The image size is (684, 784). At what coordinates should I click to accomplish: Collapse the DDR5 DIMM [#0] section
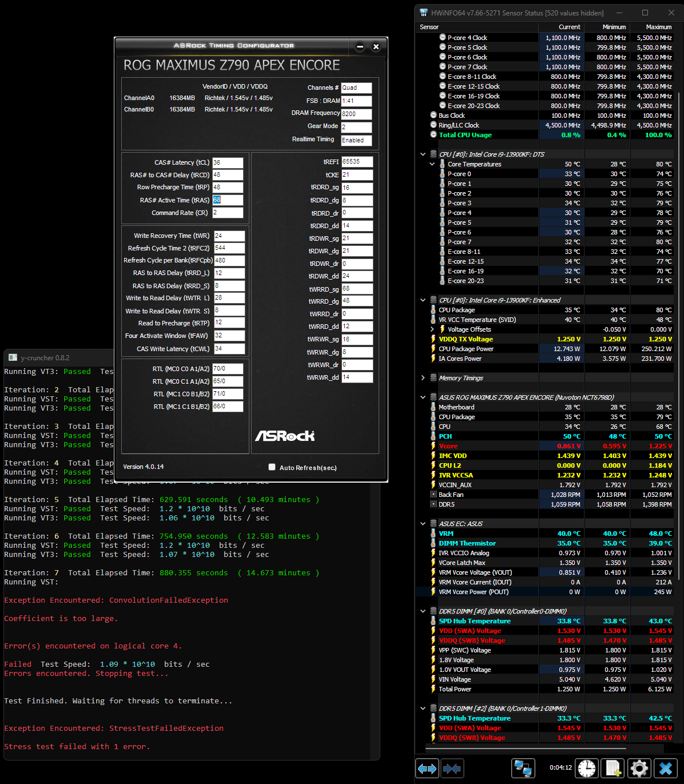423,611
